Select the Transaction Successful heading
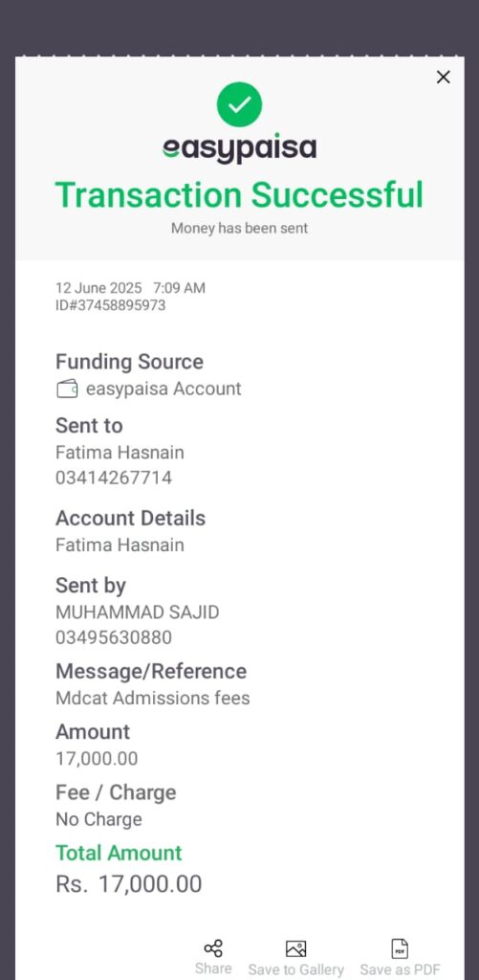This screenshot has height=980, width=479. tap(239, 194)
